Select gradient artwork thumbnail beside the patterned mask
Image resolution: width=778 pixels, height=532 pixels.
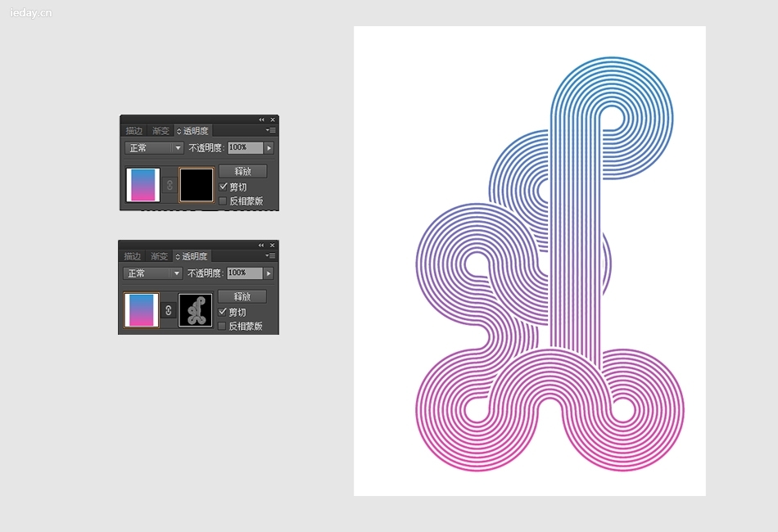tap(142, 310)
